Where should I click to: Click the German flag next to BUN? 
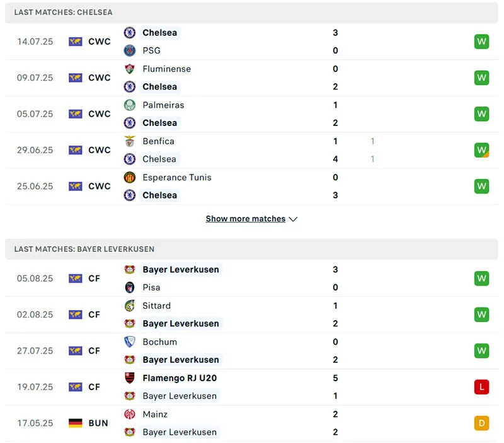(76, 423)
